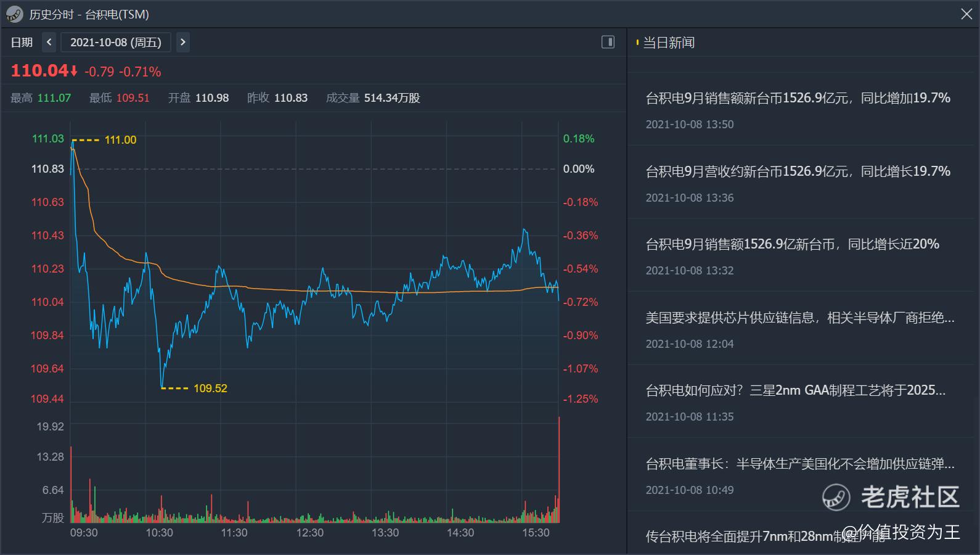Click the 14:30 time axis label

[x=460, y=533]
